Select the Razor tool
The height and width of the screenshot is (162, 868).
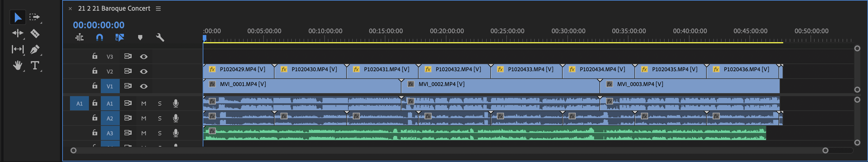point(35,34)
